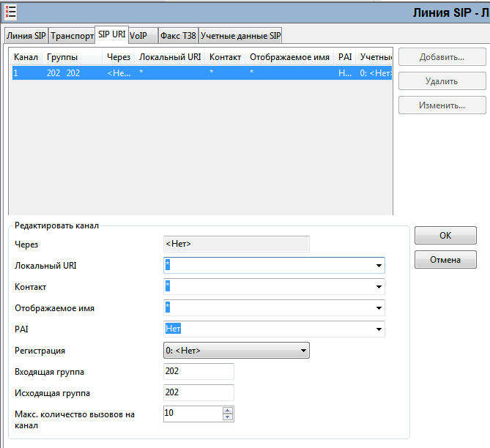Viewport: 490px width, 448px height.
Task: Click the Отображаемое имя column header
Action: [x=289, y=57]
